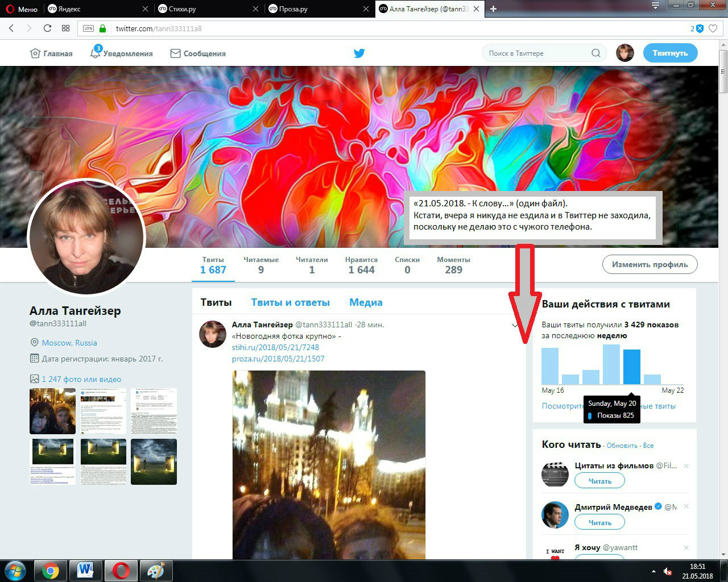Image resolution: width=728 pixels, height=582 pixels.
Task: Close the Проза.ру tab
Action: click(366, 9)
